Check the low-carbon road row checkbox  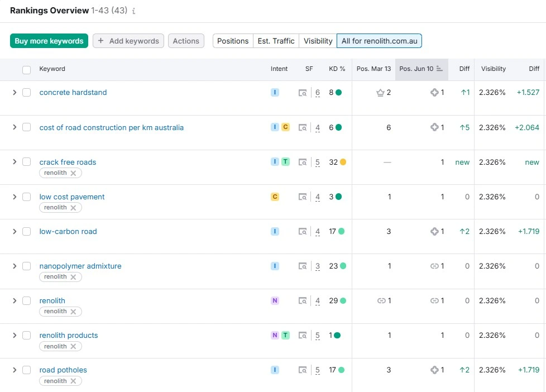click(x=26, y=231)
